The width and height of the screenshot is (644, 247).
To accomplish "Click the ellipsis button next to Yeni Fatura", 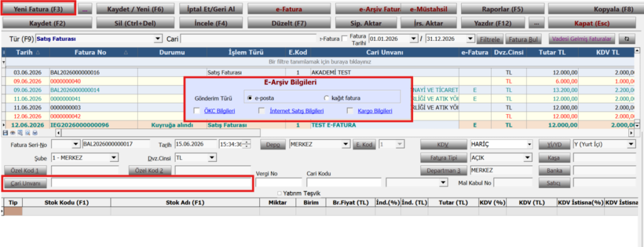I will [85, 9].
